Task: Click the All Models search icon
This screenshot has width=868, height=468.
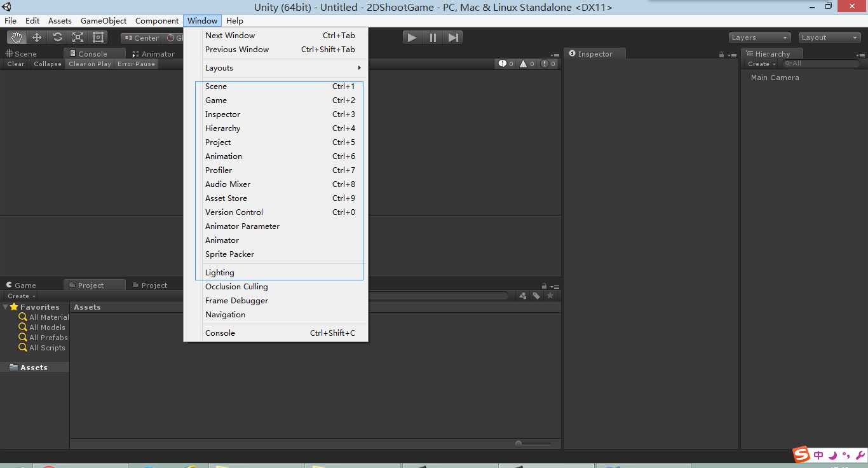Action: (23, 327)
